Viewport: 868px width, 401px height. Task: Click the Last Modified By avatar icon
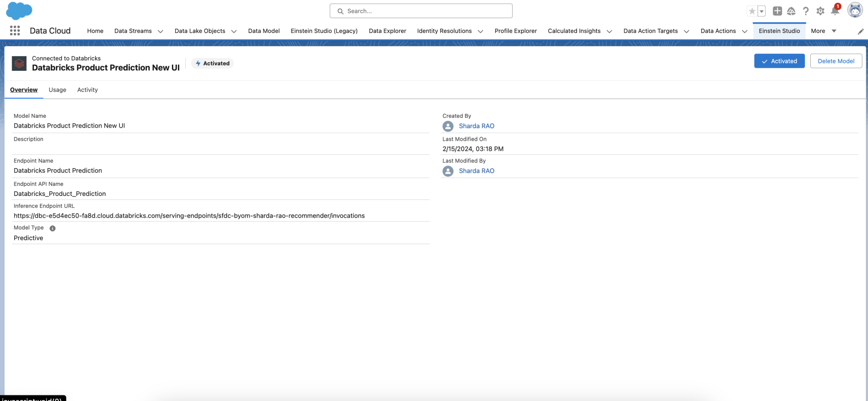click(x=448, y=171)
